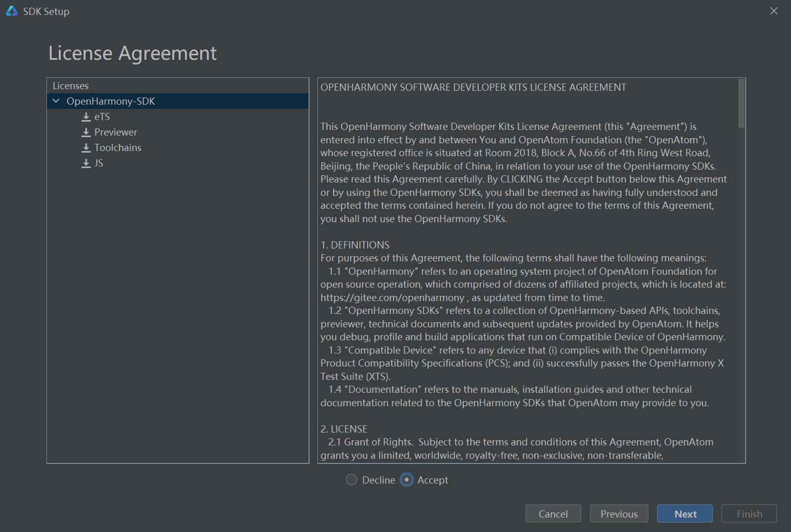791x532 pixels.
Task: Collapse the OpenHarmony-SDK tree node
Action: pos(56,101)
